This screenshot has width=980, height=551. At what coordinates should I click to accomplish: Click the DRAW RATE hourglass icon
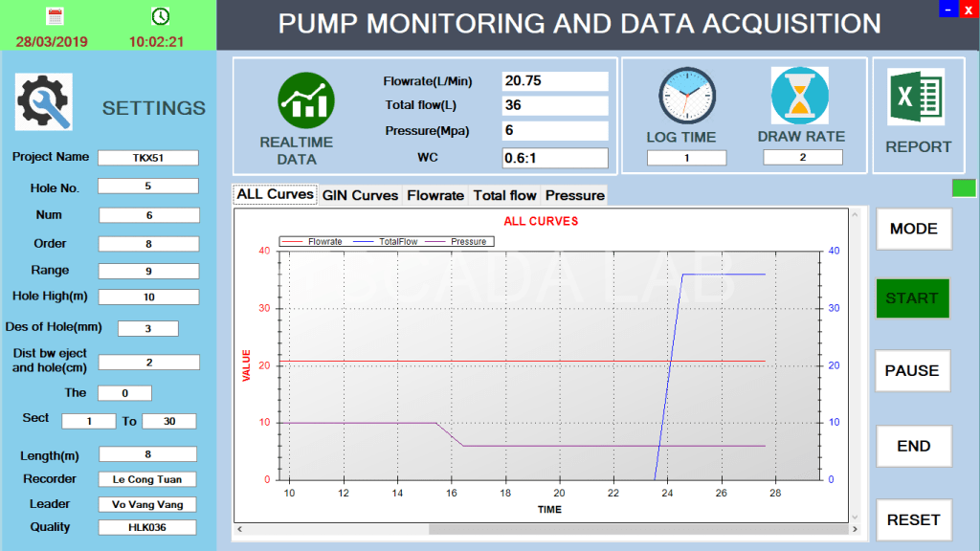point(802,95)
